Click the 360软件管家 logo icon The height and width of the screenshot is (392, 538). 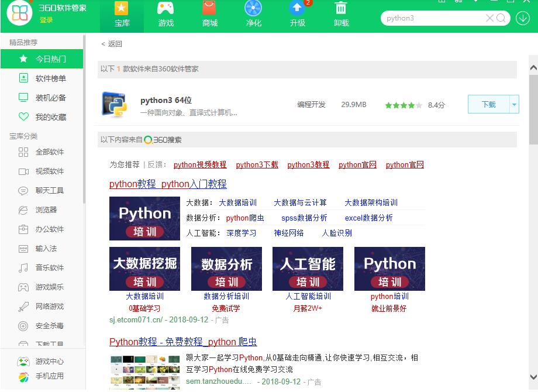(19, 13)
